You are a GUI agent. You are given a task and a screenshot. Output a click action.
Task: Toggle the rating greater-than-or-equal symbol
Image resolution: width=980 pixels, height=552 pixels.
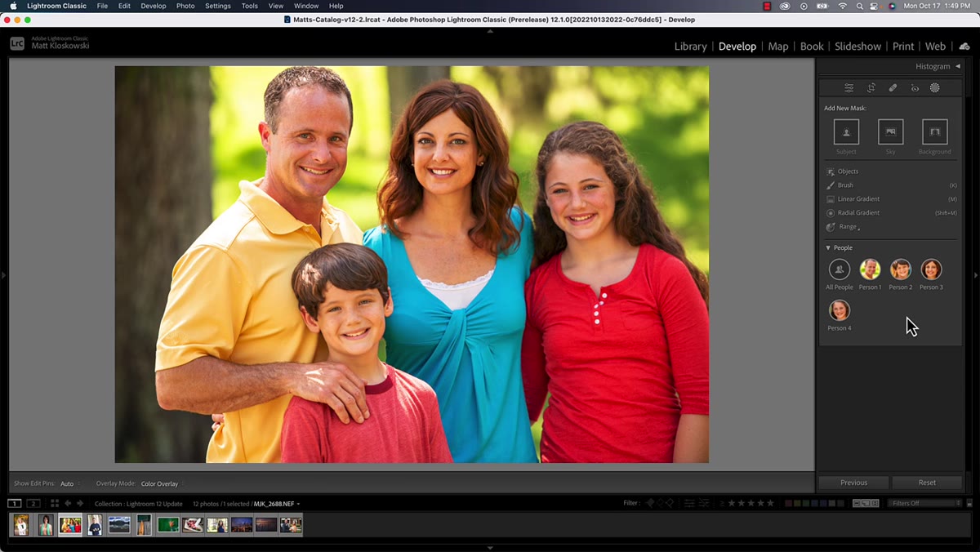(x=721, y=504)
